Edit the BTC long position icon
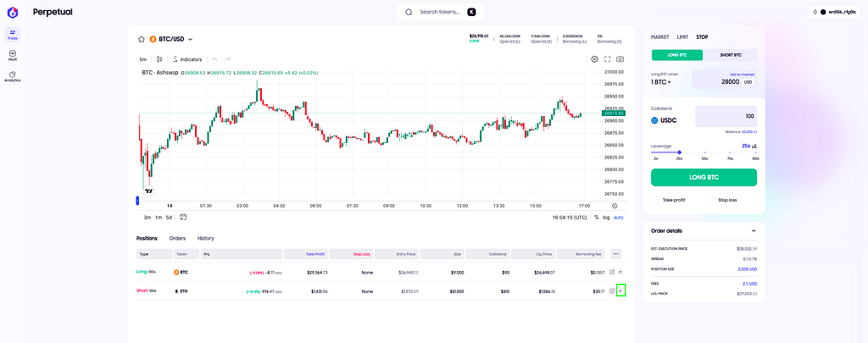868x343 pixels. [612, 272]
